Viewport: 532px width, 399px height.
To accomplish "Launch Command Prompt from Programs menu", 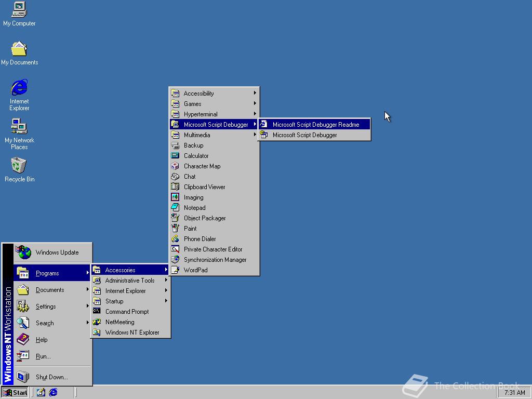I will (130, 312).
